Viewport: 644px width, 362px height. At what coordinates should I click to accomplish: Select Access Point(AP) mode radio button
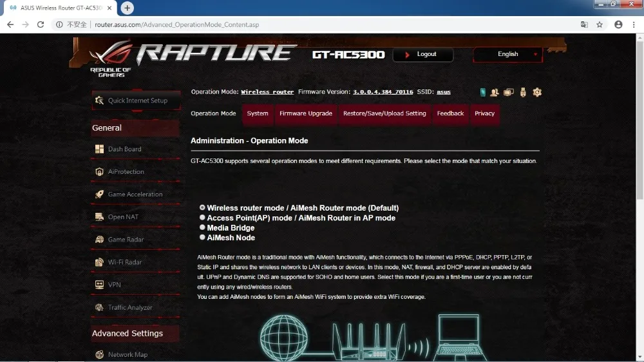[202, 217]
